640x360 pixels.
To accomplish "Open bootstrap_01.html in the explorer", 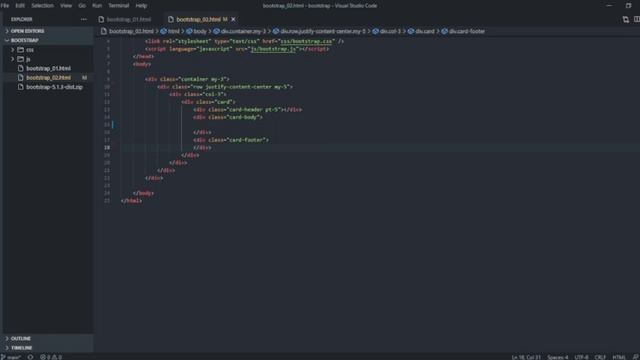I will pos(48,69).
